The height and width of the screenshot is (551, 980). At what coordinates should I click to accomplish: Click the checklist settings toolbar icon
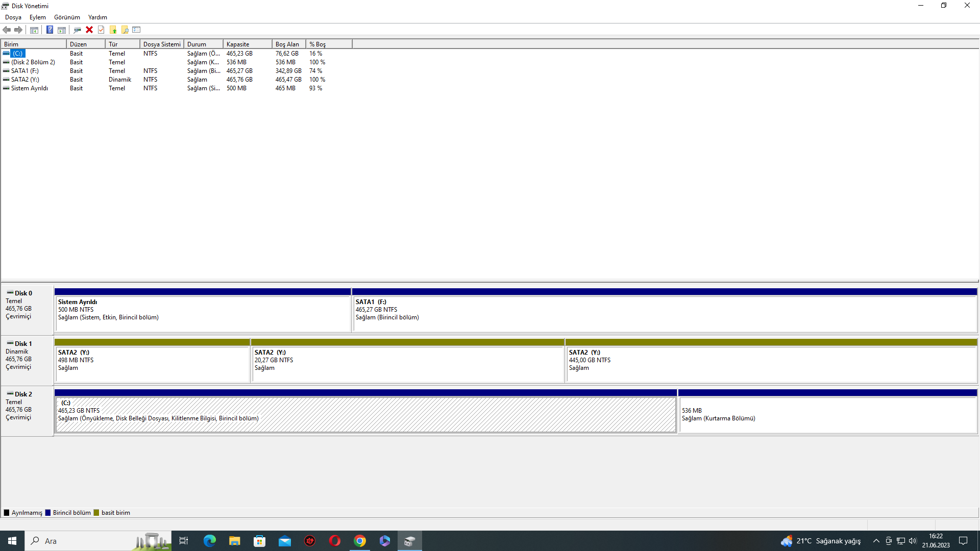click(136, 30)
